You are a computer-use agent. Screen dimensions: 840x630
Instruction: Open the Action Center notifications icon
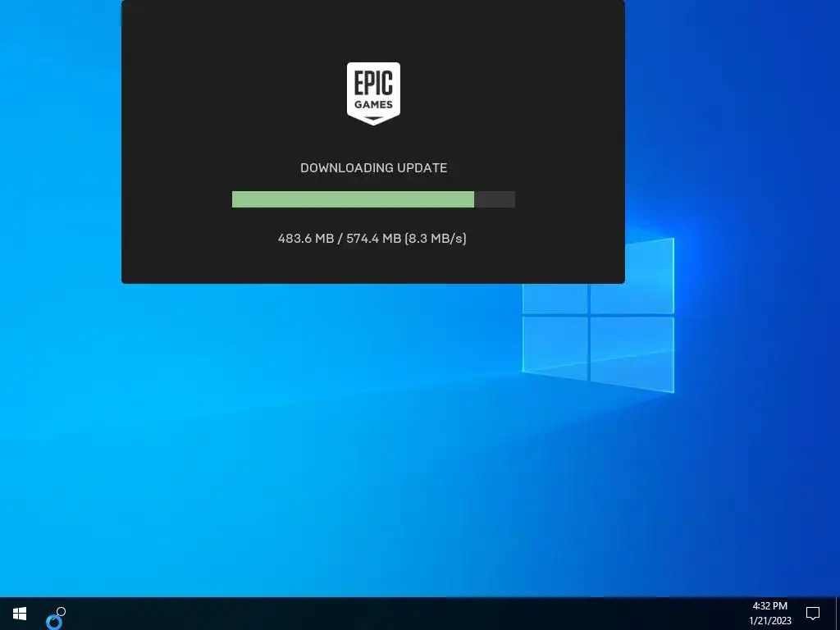(813, 613)
